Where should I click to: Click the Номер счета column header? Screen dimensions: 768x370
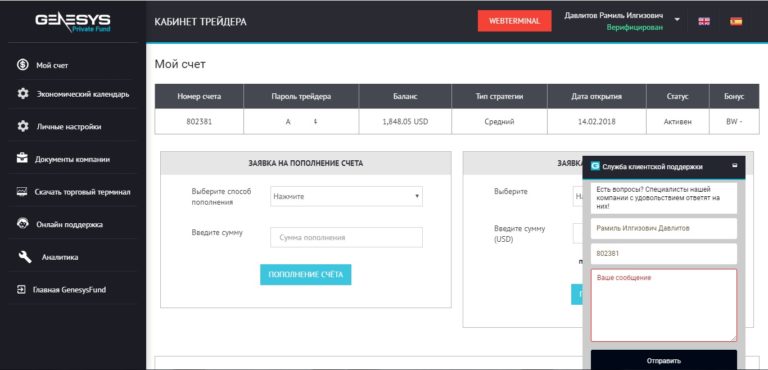pyautogui.click(x=199, y=97)
